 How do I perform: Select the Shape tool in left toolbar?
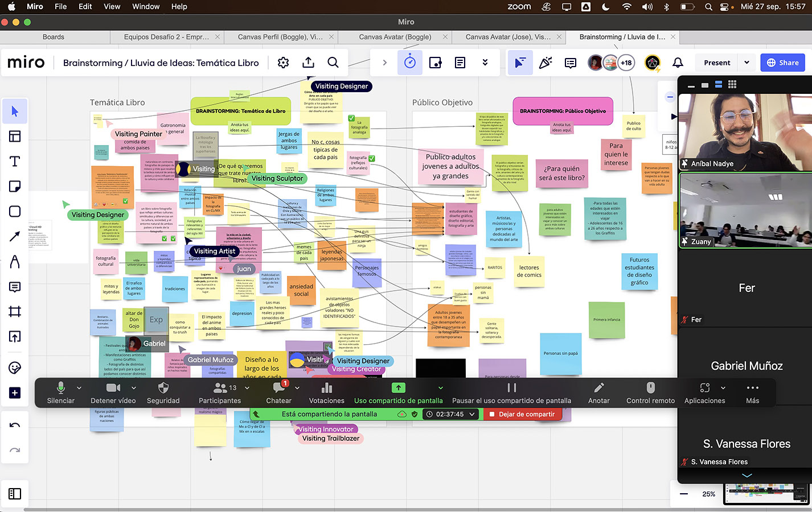[x=15, y=212]
